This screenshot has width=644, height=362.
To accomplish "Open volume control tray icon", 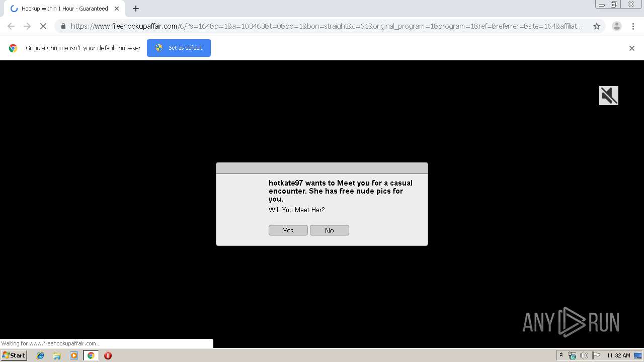I will click(x=584, y=355).
